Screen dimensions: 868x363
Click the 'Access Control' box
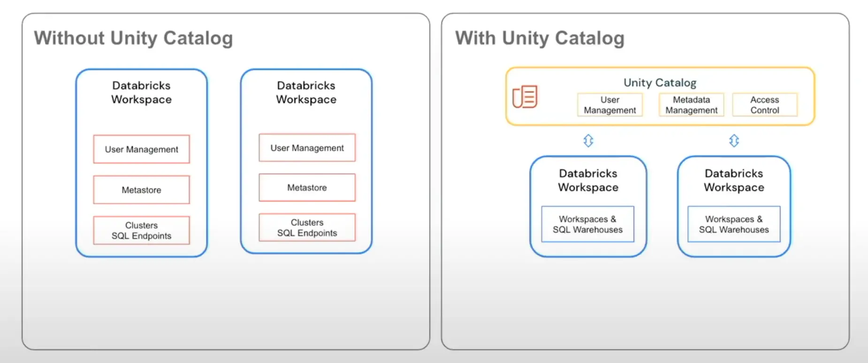(x=765, y=105)
